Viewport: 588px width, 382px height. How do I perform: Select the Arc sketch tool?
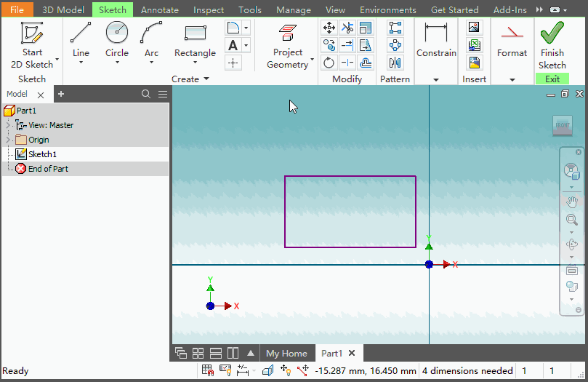(x=151, y=39)
